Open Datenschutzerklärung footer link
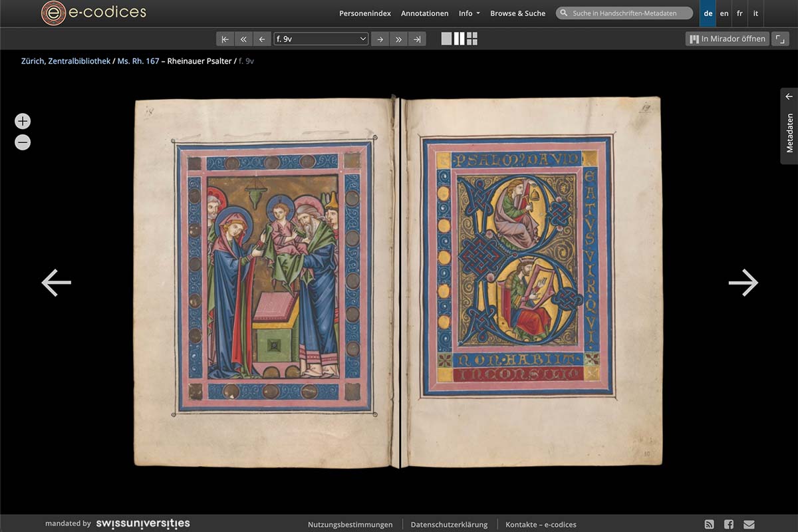798x532 pixels. coord(449,525)
